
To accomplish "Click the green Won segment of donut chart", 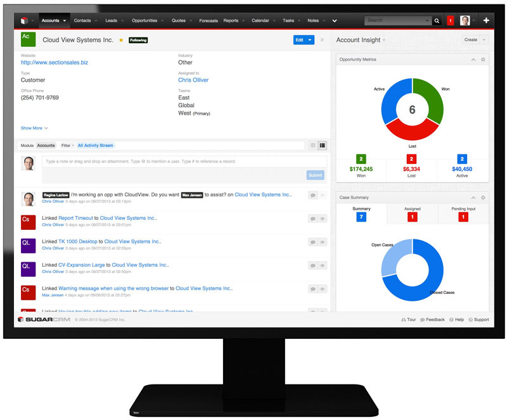I will click(432, 99).
